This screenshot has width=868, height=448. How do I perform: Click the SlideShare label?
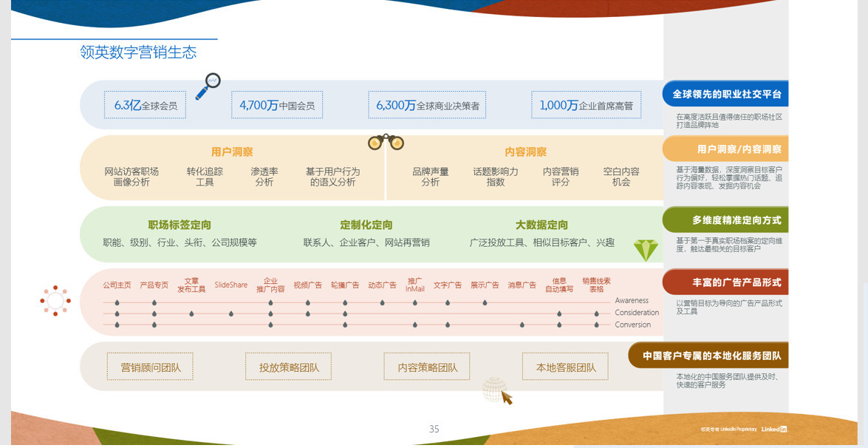pyautogui.click(x=231, y=285)
